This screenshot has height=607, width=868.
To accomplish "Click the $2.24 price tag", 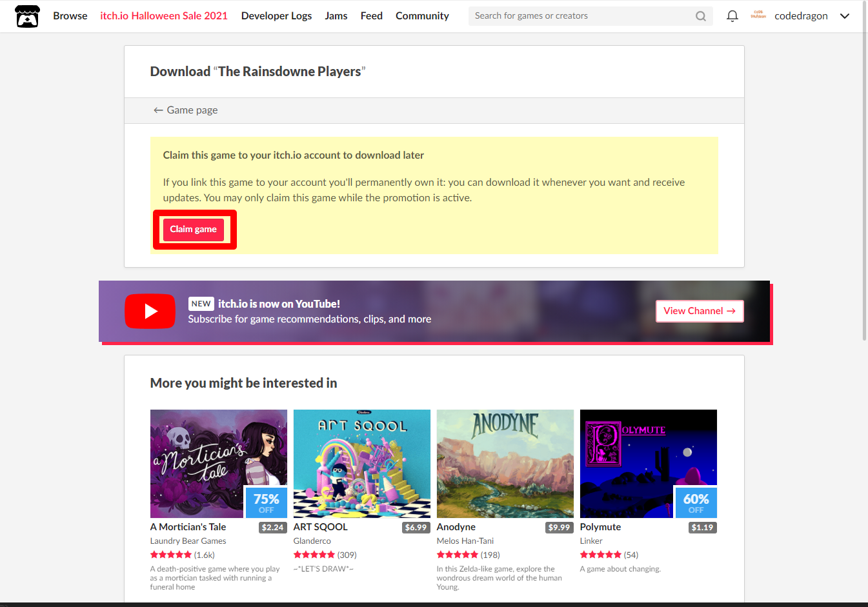I will point(273,528).
